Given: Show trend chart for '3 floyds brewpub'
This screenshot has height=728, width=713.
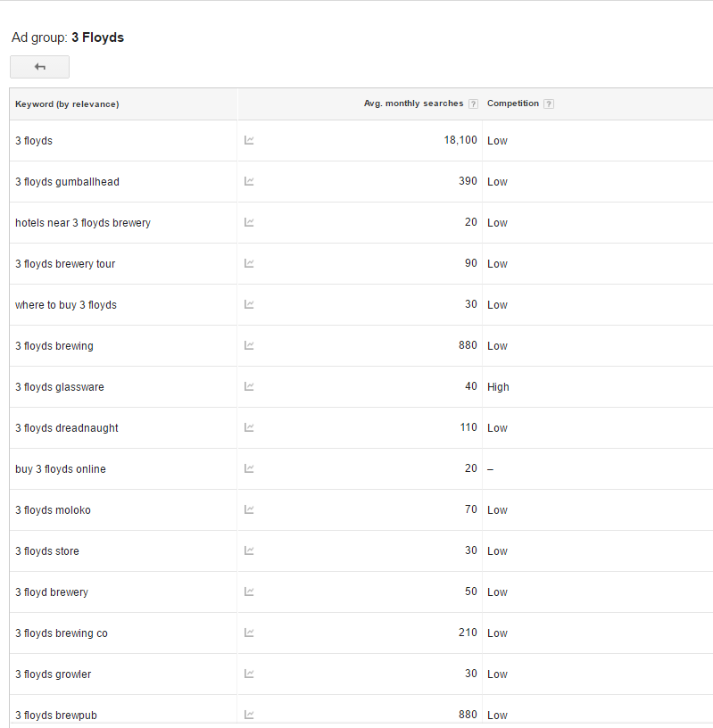Looking at the screenshot, I should (249, 715).
